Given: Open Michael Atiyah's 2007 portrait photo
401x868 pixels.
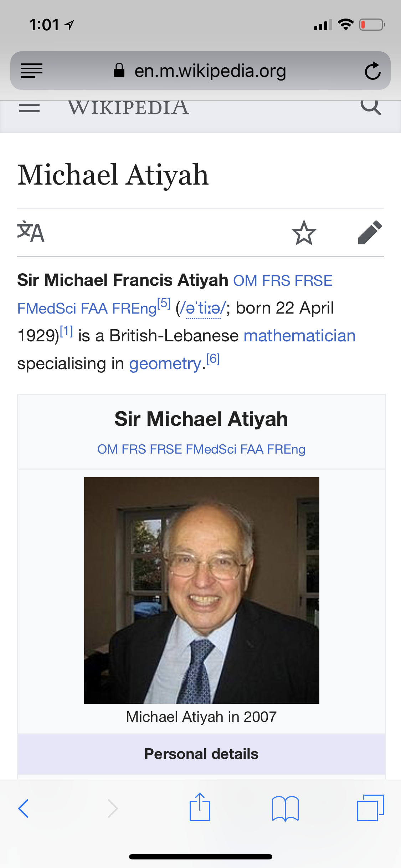Looking at the screenshot, I should coord(201,590).
